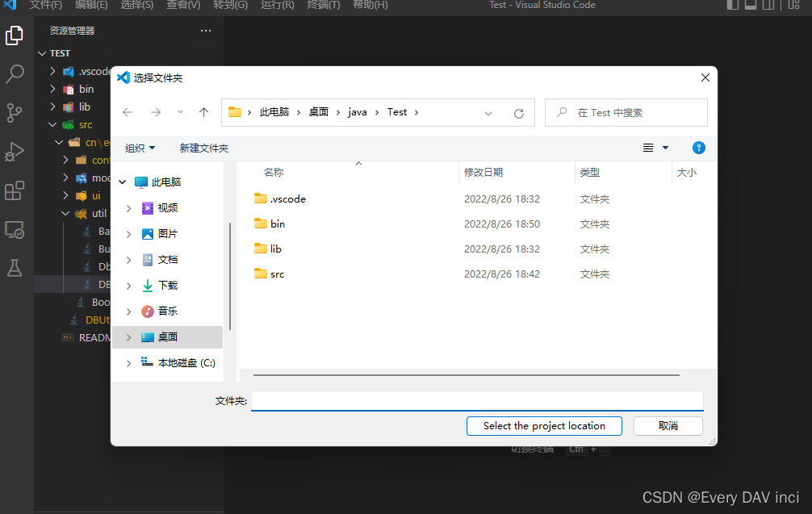Expand the bin folder in VS Code explorer
Image resolution: width=812 pixels, height=514 pixels.
[x=52, y=89]
